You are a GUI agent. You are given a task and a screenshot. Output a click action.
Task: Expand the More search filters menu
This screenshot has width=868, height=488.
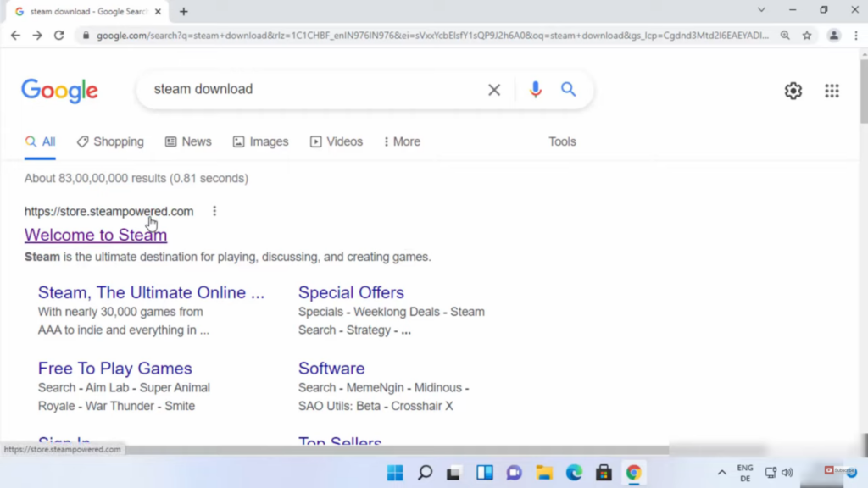tap(402, 141)
